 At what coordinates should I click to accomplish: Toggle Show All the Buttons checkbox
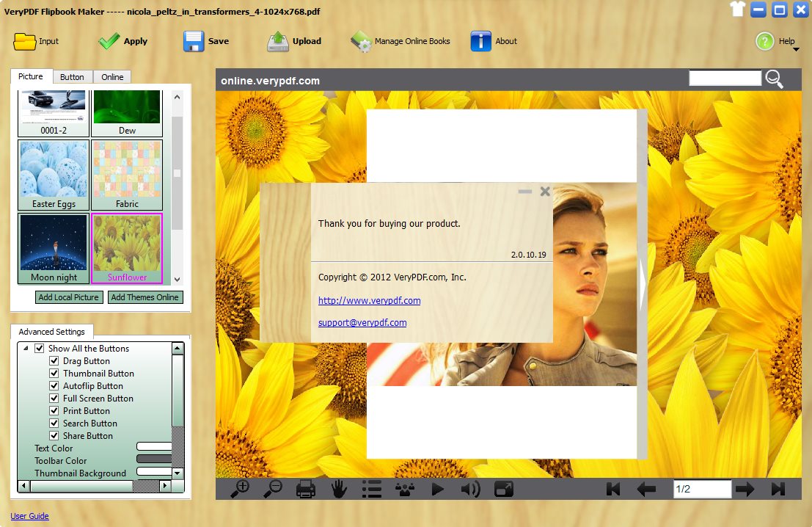[x=40, y=348]
